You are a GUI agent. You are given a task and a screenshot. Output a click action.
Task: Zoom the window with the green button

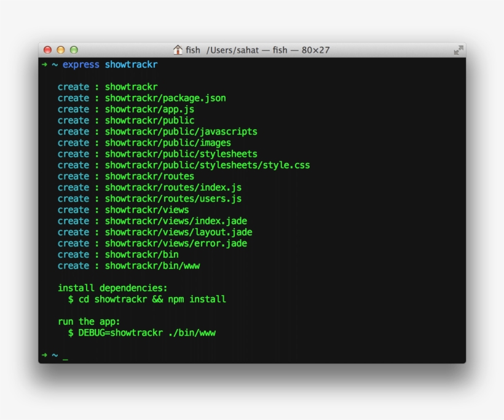[74, 50]
